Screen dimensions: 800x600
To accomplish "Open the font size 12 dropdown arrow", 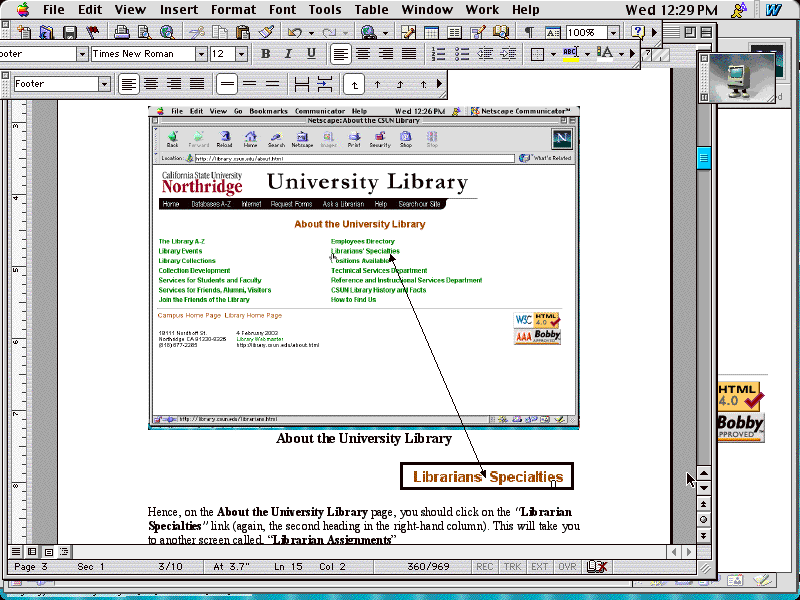I will [242, 54].
